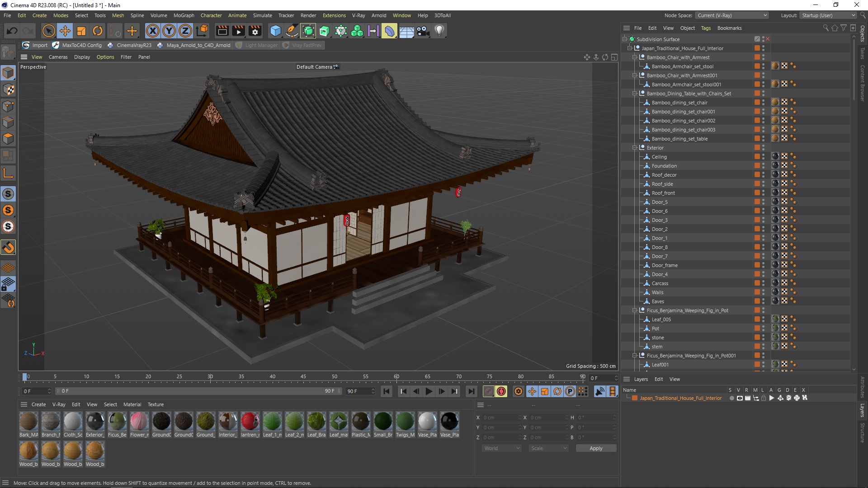Activate the Move tool

[65, 31]
